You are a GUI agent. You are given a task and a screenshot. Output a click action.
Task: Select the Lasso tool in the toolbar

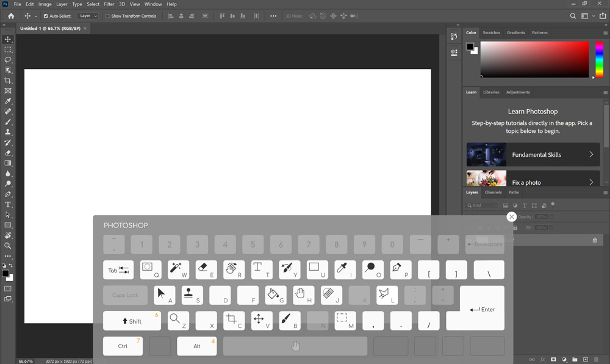[x=8, y=60]
